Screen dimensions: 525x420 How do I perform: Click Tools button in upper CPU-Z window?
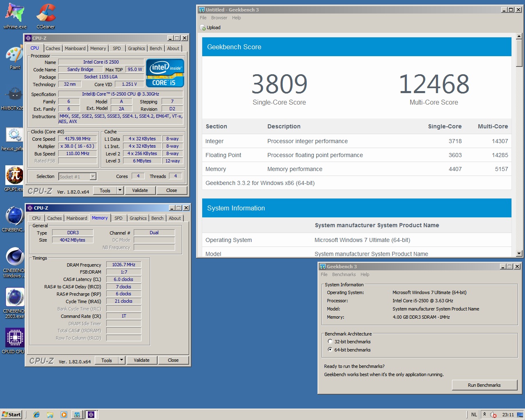[x=105, y=190]
